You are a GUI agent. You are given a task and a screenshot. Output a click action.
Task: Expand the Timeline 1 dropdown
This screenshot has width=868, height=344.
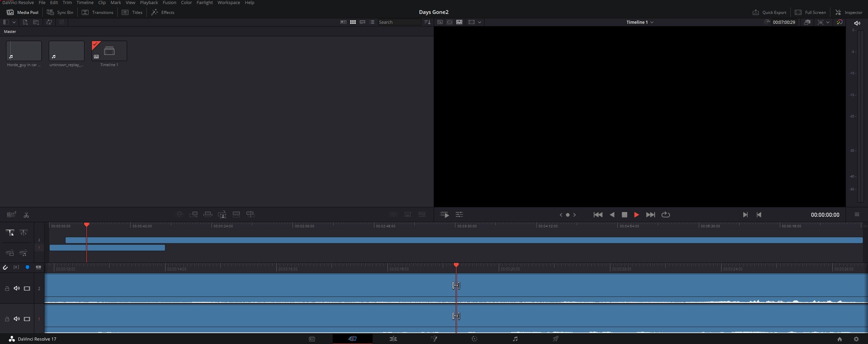(x=640, y=22)
